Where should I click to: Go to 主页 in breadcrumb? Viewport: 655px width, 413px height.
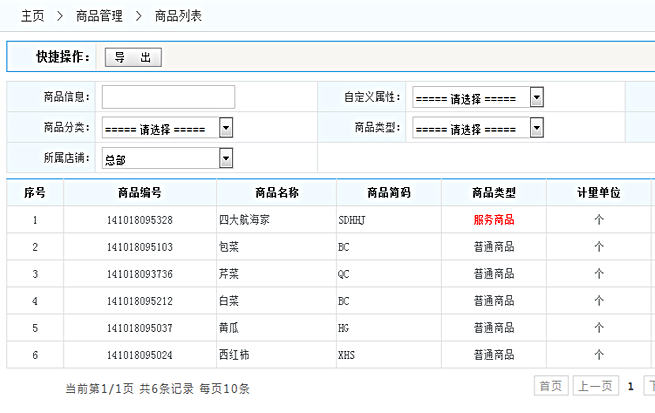(33, 16)
